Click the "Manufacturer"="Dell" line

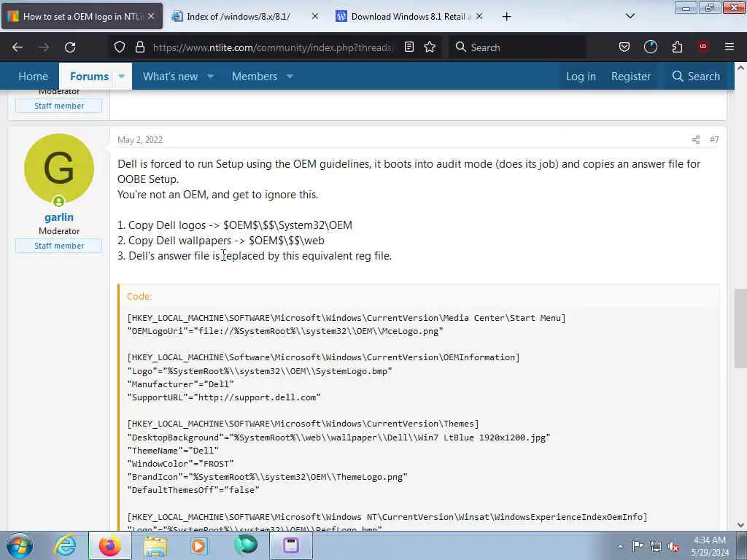(x=181, y=384)
